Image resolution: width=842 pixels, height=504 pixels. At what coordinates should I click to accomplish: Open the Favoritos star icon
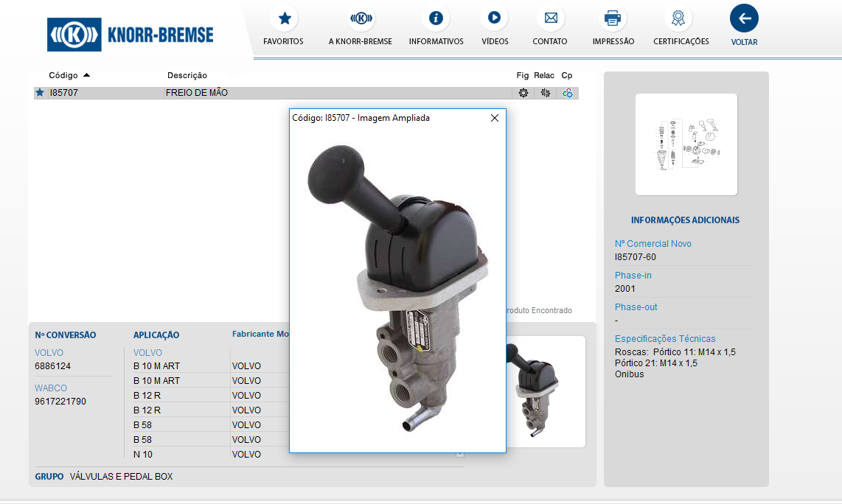284,18
